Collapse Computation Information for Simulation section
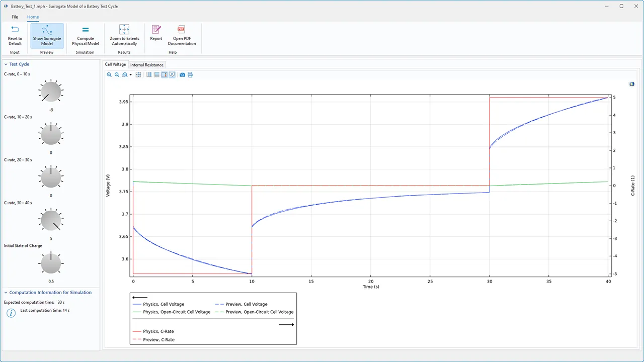 pyautogui.click(x=6, y=293)
